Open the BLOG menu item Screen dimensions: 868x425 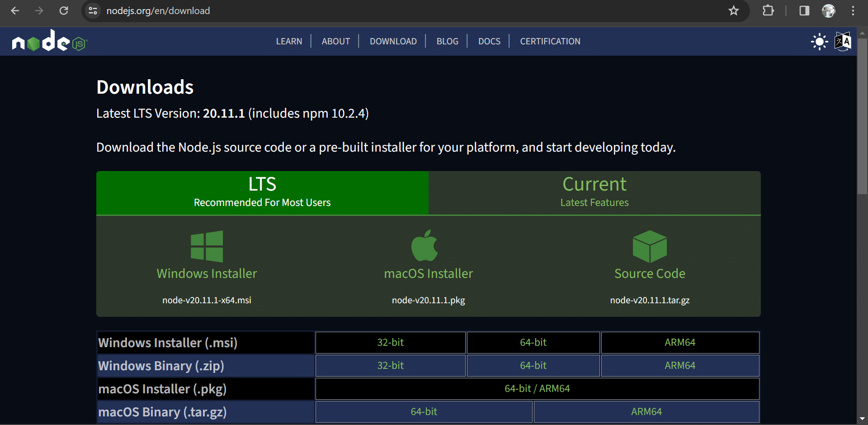coord(448,41)
